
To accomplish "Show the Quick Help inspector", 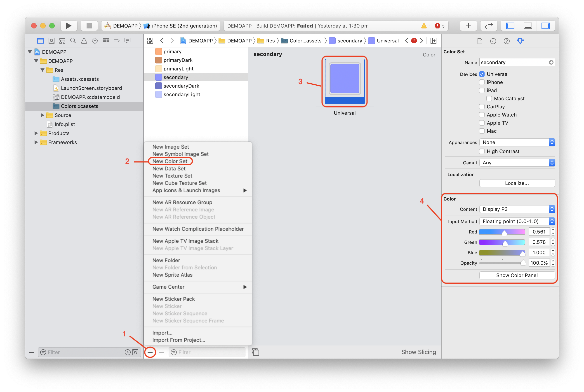I will [x=506, y=41].
